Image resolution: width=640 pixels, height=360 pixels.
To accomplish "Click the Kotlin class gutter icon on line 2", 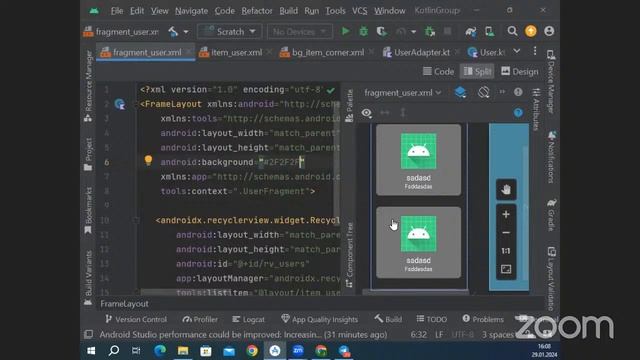I will [x=120, y=104].
